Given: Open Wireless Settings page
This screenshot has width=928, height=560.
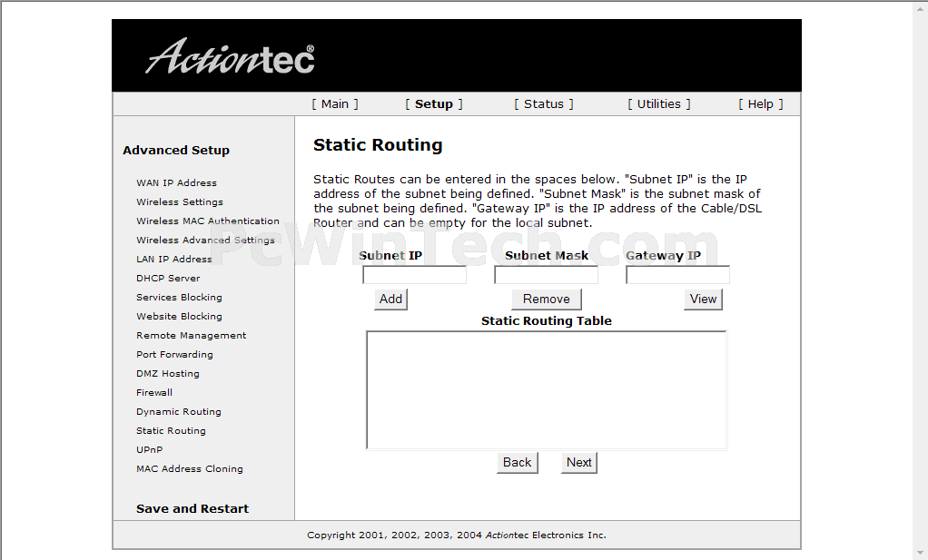Looking at the screenshot, I should point(179,201).
